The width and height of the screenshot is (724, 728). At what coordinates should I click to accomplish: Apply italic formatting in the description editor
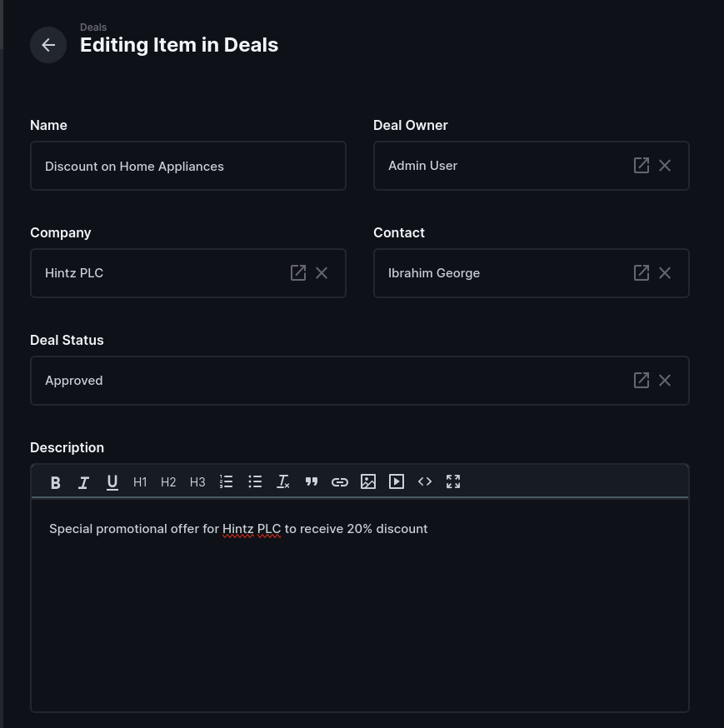(83, 481)
